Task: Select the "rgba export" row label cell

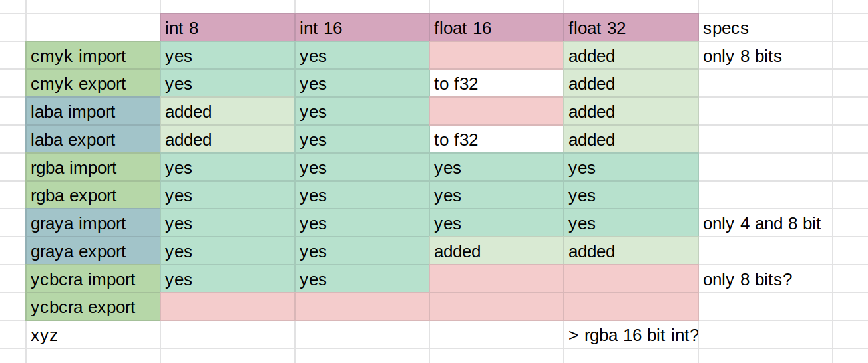Action: 93,195
